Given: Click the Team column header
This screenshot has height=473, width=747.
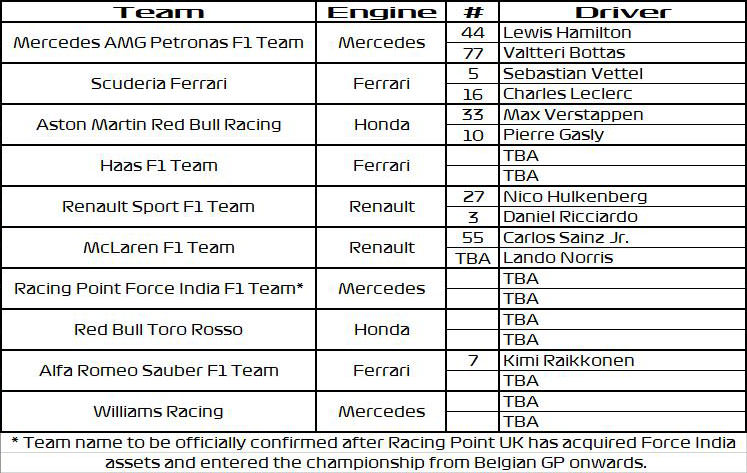Looking at the screenshot, I should tap(159, 11).
